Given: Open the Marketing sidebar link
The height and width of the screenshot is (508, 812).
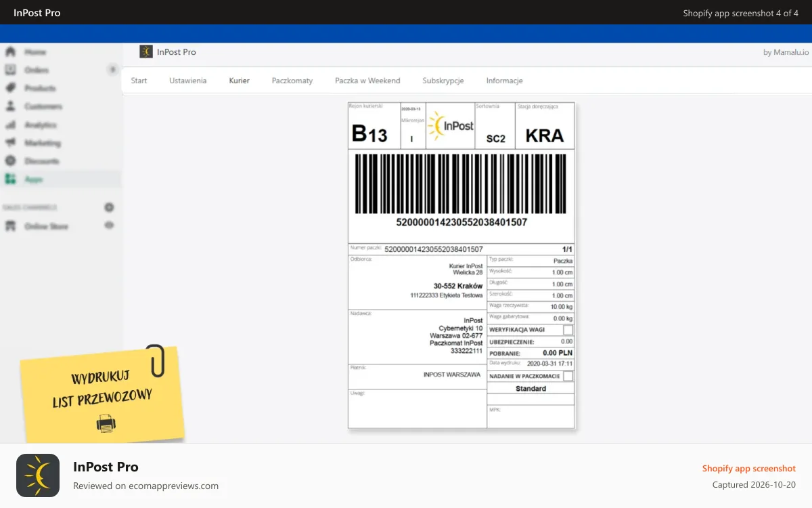Looking at the screenshot, I should click(43, 143).
